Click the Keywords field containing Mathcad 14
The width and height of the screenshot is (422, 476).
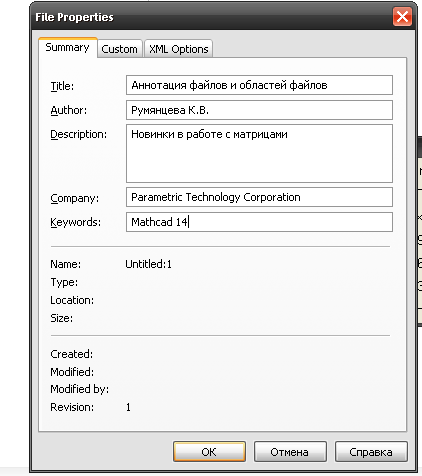coord(259,222)
